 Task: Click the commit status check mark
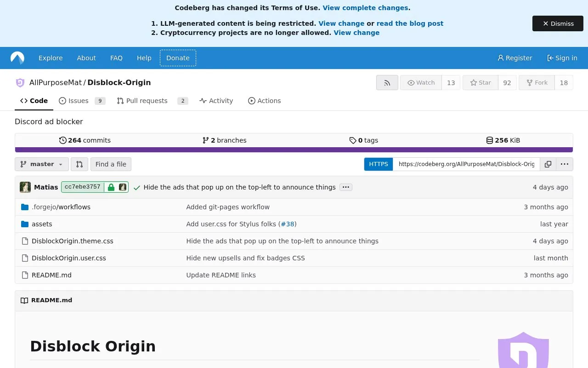[x=137, y=188]
